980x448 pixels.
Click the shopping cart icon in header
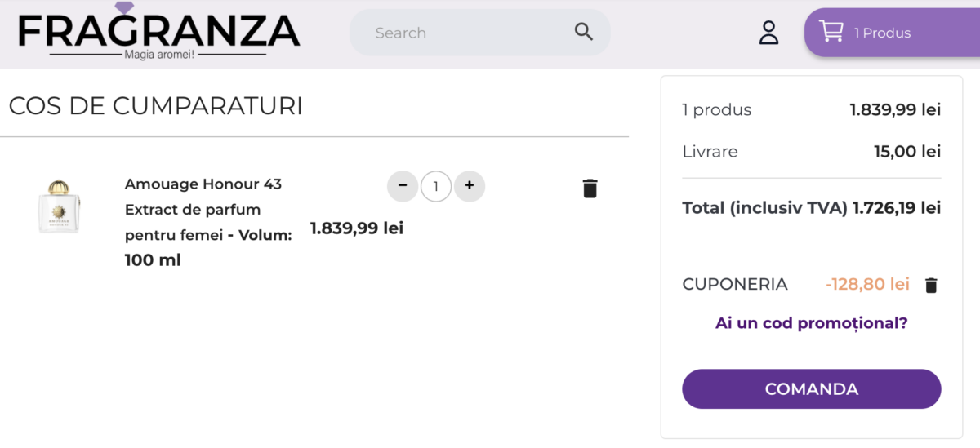pyautogui.click(x=831, y=32)
